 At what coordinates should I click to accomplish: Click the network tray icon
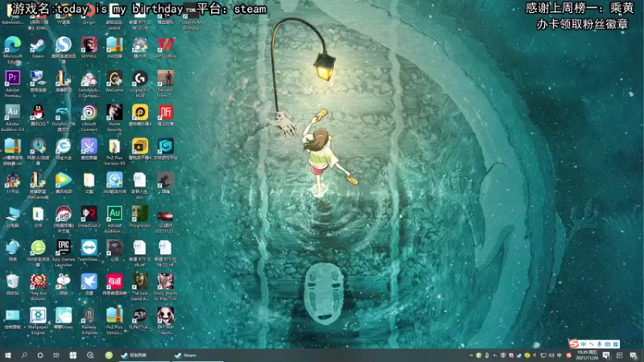[543, 356]
